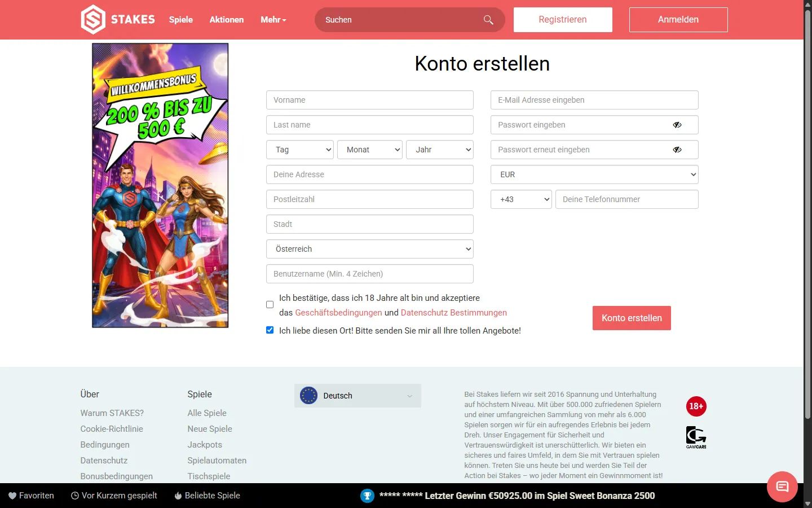This screenshot has width=812, height=508.
Task: Click the EU flag icon in language selector
Action: tap(308, 396)
